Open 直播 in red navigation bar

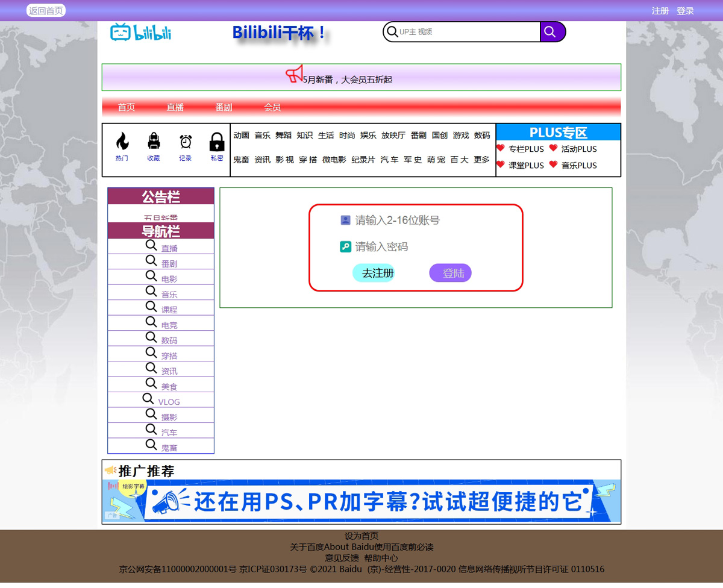coord(175,107)
